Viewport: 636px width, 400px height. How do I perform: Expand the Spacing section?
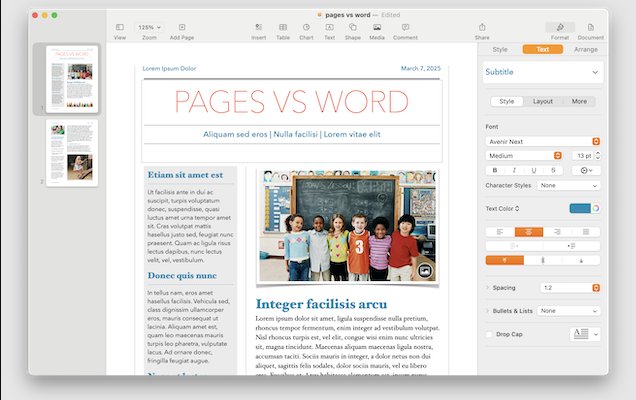488,288
